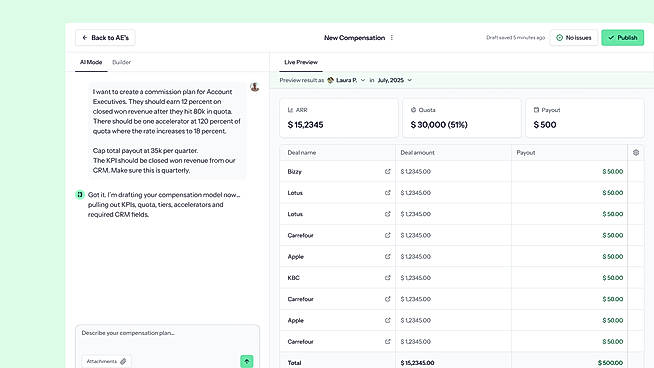Click the Draft saved 5 minutes ago text
This screenshot has width=654, height=368.
(x=516, y=38)
